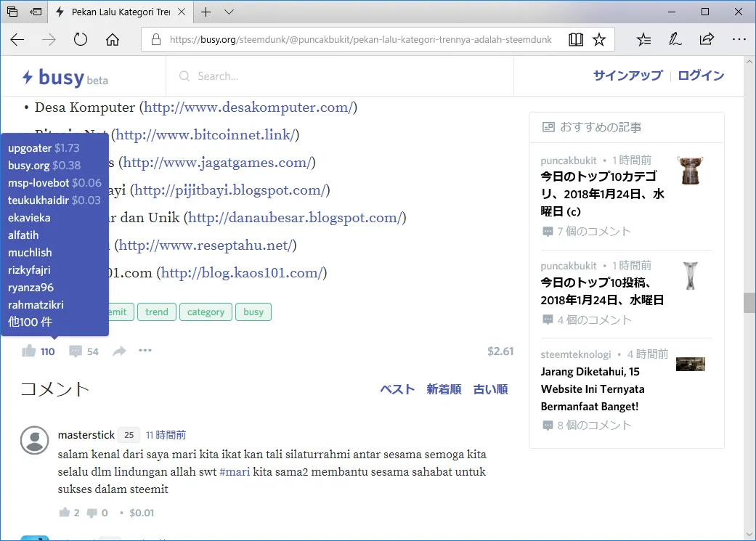Open masterstick profile name
Viewport: 756px width, 541px height.
point(86,435)
